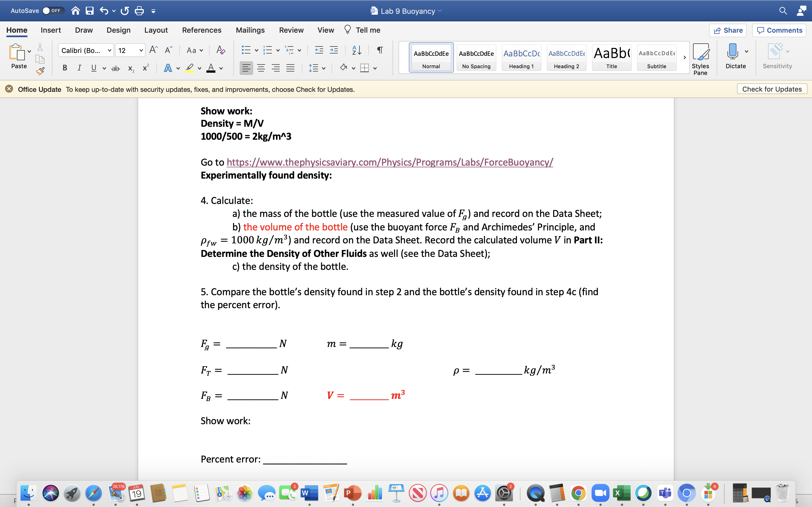This screenshot has width=812, height=507.
Task: Click the Increase Indent icon
Action: click(334, 50)
